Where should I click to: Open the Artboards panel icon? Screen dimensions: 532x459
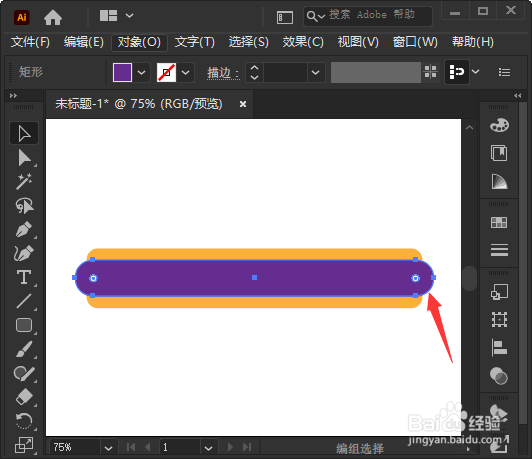pos(499,320)
